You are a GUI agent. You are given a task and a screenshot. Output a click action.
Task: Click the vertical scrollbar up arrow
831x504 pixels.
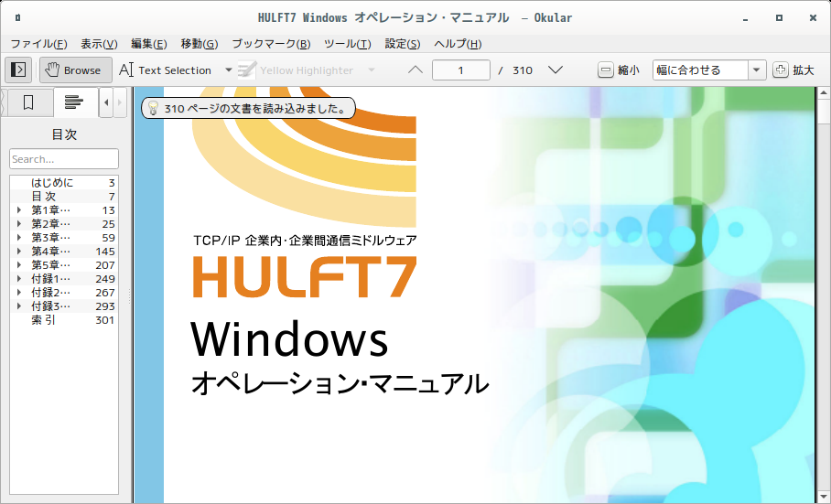pos(823,93)
